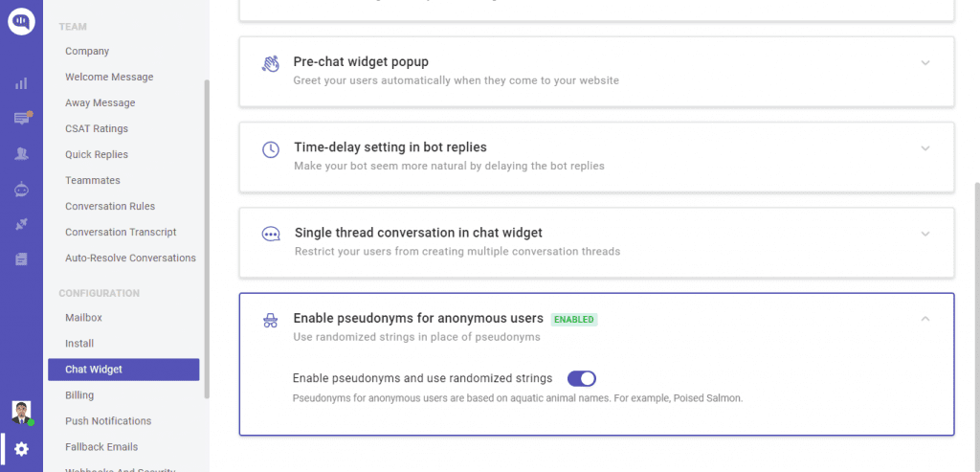Collapse the Enable pseudonyms section chevron
Image resolution: width=980 pixels, height=472 pixels.
[x=925, y=319]
